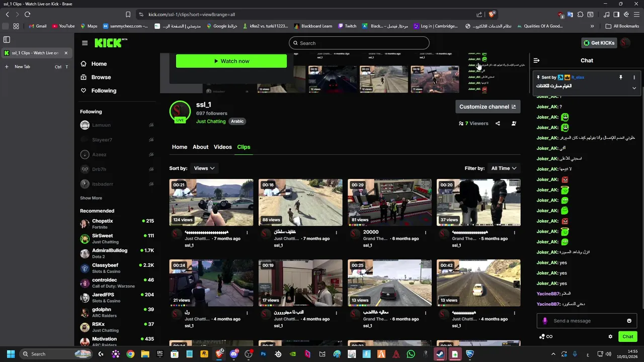Open Brave main menu
The width and height of the screenshot is (644, 362).
635,15
